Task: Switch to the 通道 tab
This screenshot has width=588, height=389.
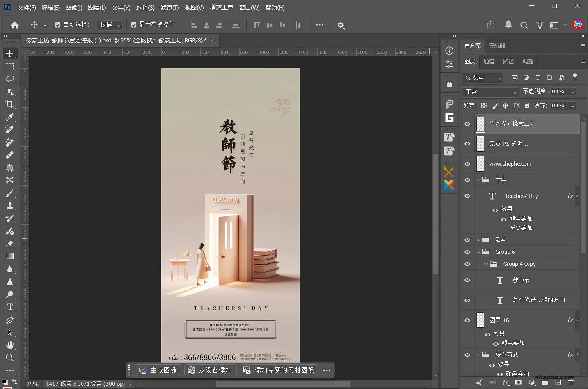Action: pyautogui.click(x=489, y=62)
